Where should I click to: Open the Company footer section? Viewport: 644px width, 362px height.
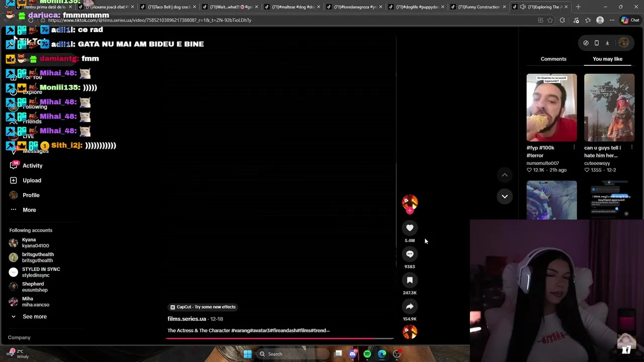point(19,337)
